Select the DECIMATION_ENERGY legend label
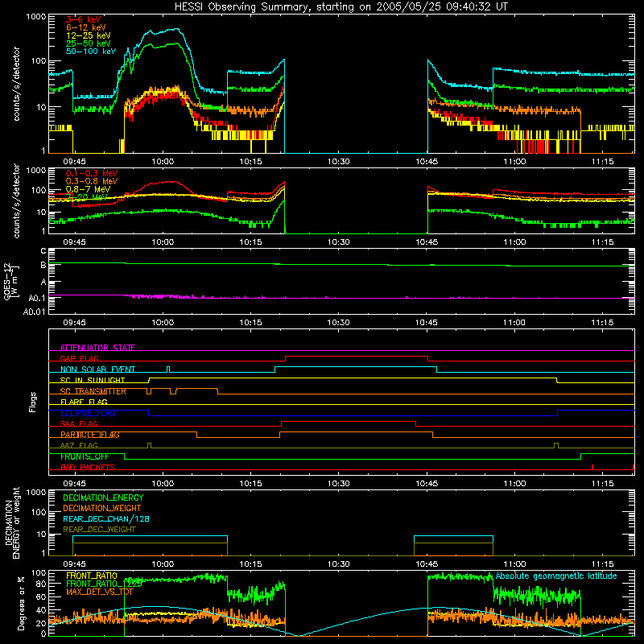 point(103,497)
